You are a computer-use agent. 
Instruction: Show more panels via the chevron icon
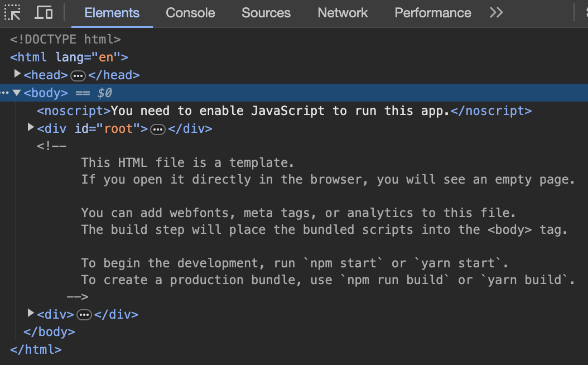(x=496, y=12)
